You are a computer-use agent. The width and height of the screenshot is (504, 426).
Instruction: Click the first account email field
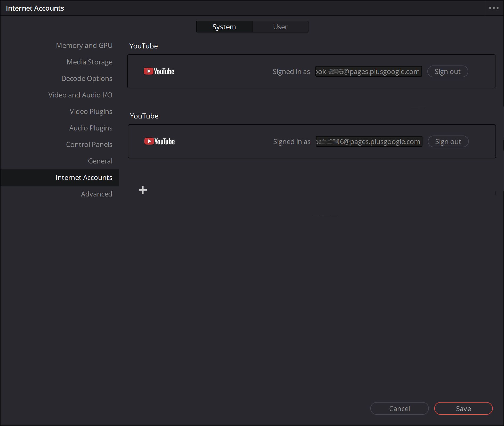pos(369,71)
